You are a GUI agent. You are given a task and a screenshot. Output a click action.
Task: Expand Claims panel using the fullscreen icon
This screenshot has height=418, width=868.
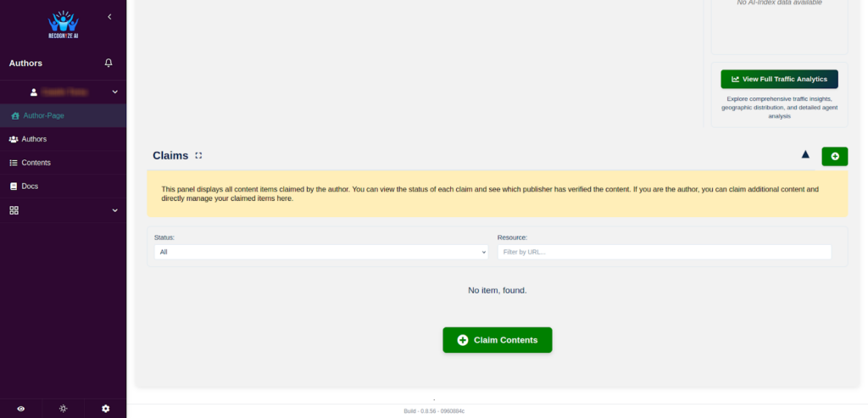click(x=198, y=155)
